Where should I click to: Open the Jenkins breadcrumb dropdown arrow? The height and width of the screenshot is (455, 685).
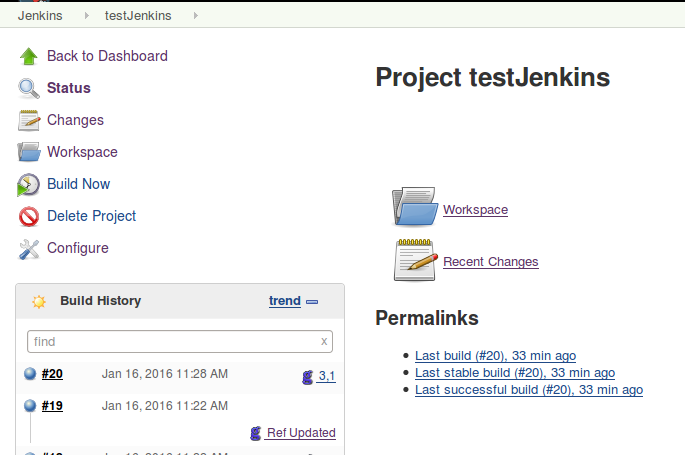[x=87, y=16]
